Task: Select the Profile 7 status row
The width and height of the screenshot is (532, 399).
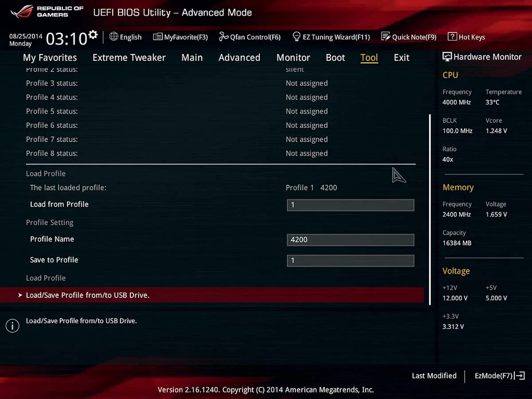Action: coord(220,139)
